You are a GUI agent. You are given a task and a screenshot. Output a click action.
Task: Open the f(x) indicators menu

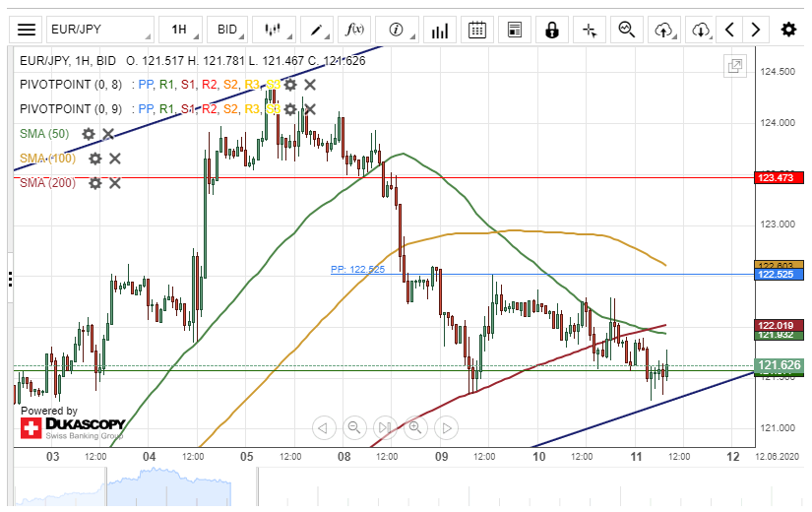[x=354, y=30]
